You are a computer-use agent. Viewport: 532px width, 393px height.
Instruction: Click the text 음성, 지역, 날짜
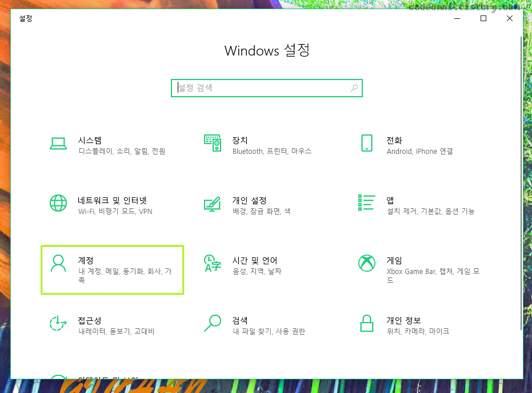click(257, 271)
